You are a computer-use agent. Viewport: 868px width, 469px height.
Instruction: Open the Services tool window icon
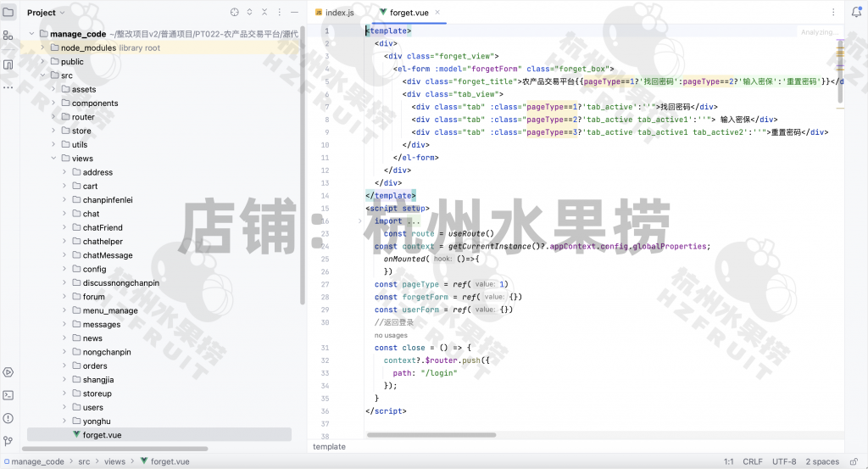pos(8,372)
